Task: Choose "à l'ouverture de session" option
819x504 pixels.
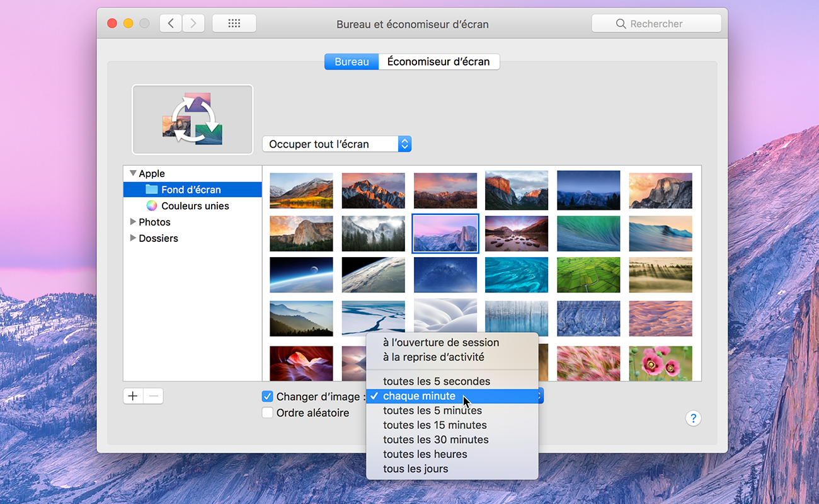Action: click(441, 342)
